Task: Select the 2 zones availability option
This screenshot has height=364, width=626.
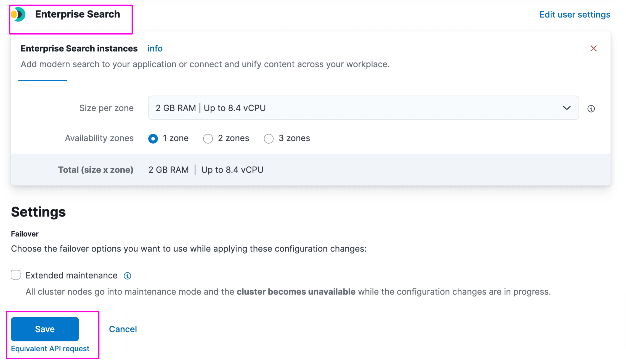Action: click(208, 139)
